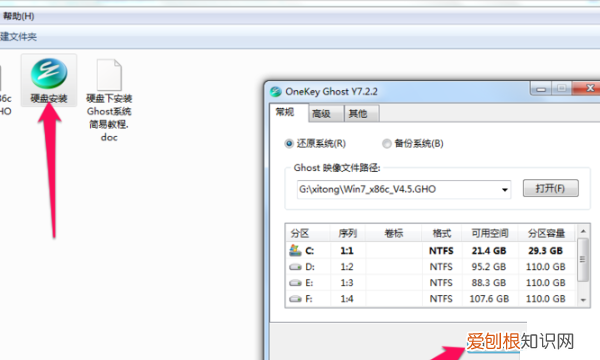Click partition list scrollbar up arrow

point(583,231)
